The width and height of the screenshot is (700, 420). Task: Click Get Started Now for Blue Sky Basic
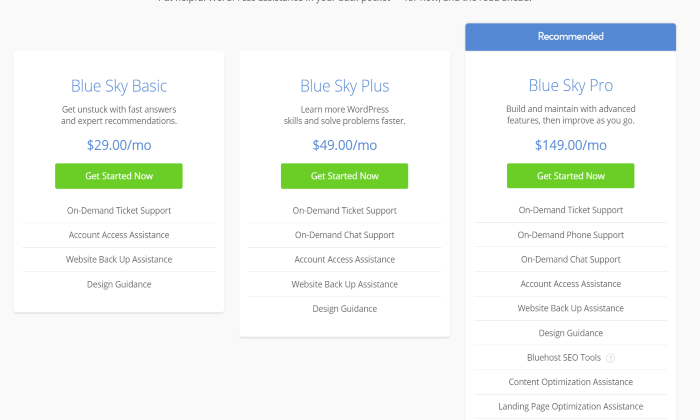[x=119, y=176]
